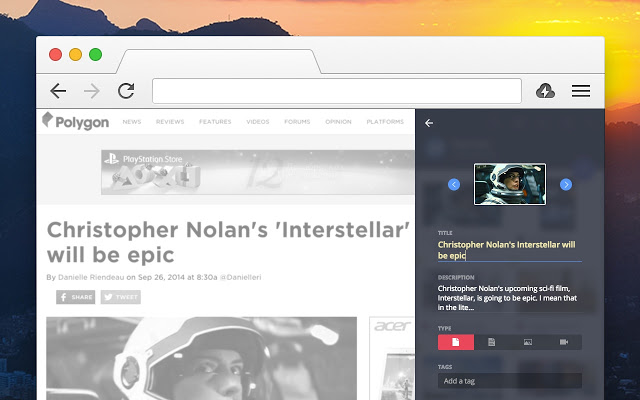
Task: Select the second type icon (text document)
Action: pyautogui.click(x=492, y=342)
